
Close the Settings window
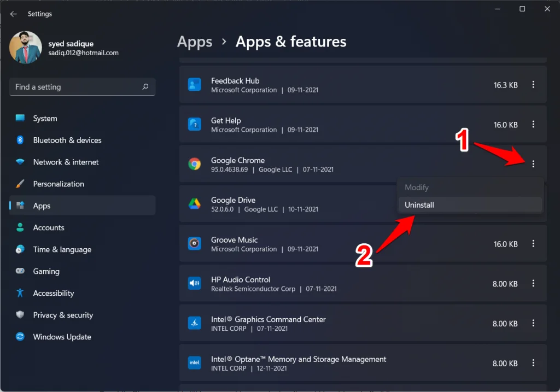tap(547, 9)
